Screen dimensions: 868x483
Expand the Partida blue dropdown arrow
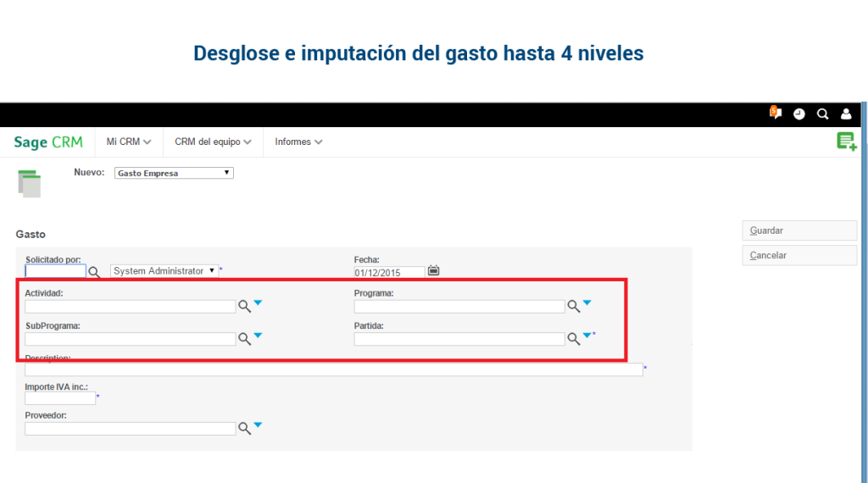click(x=587, y=336)
